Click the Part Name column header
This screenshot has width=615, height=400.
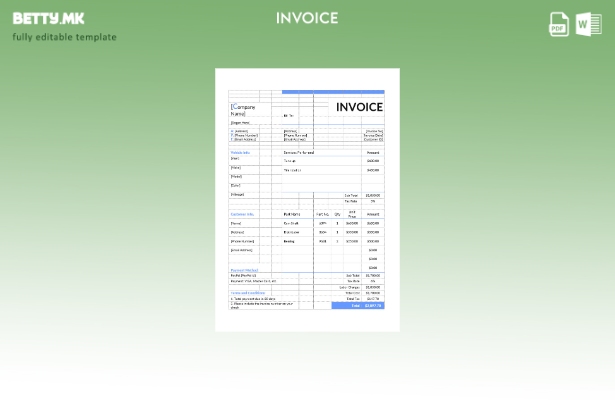292,214
